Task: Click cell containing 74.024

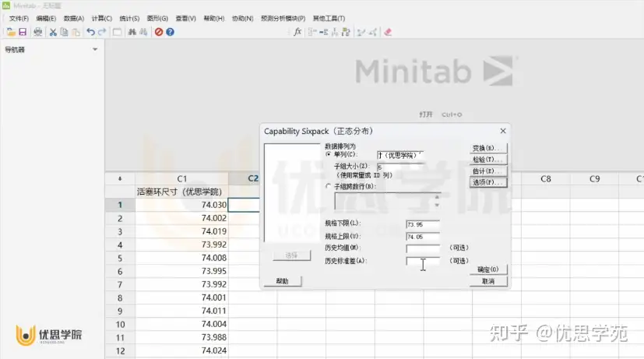Action: 181,350
